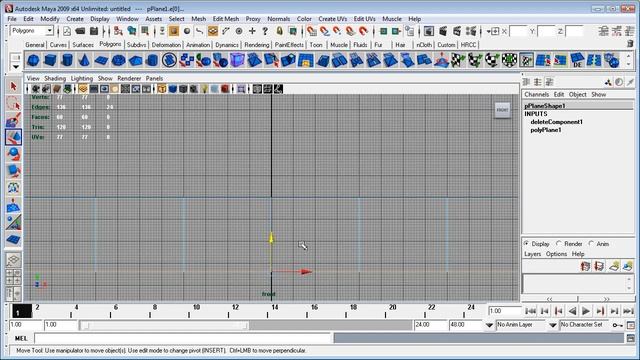Click the DE shelf icon
Image resolution: width=640 pixels, height=360 pixels.
(x=577, y=60)
